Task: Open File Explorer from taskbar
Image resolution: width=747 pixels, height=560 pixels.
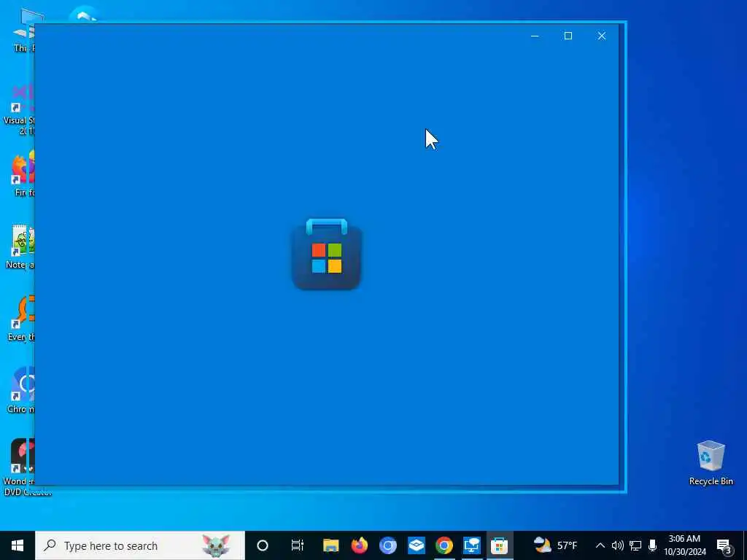Action: click(330, 545)
